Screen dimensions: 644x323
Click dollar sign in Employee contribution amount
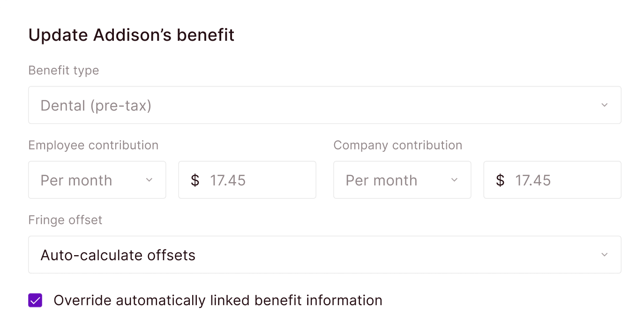pyautogui.click(x=195, y=180)
